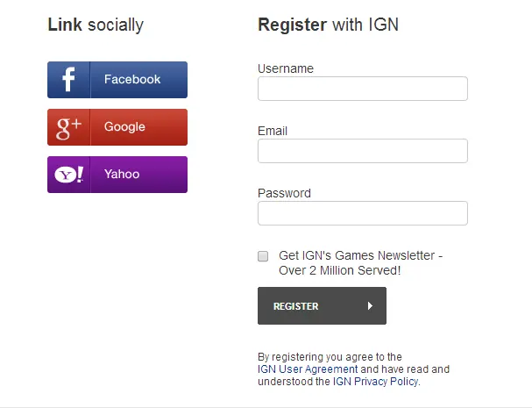
Task: Focus the Password input field
Action: pyautogui.click(x=363, y=213)
